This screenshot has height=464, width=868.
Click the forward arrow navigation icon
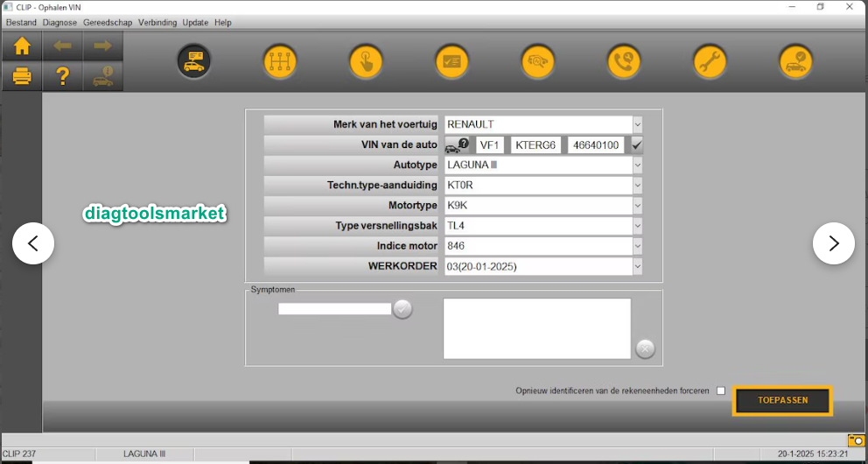102,46
